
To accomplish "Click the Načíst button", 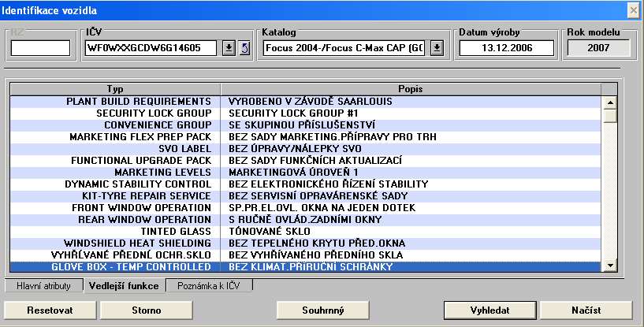I will 586,310.
